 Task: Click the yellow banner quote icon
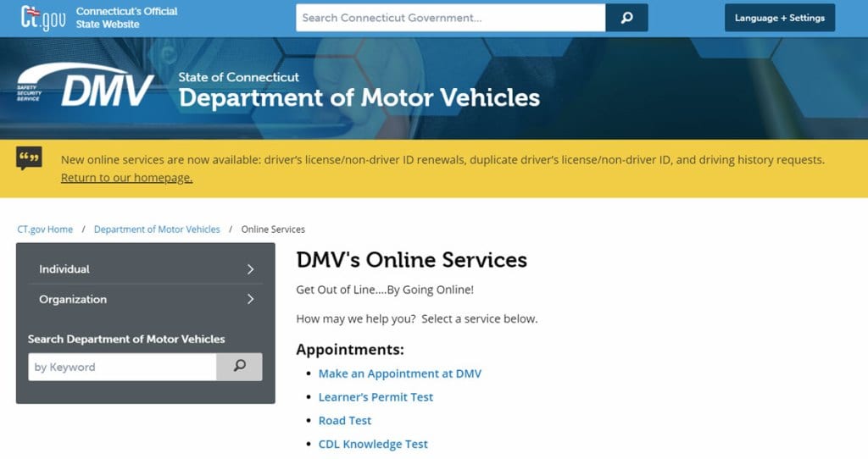pos(29,158)
